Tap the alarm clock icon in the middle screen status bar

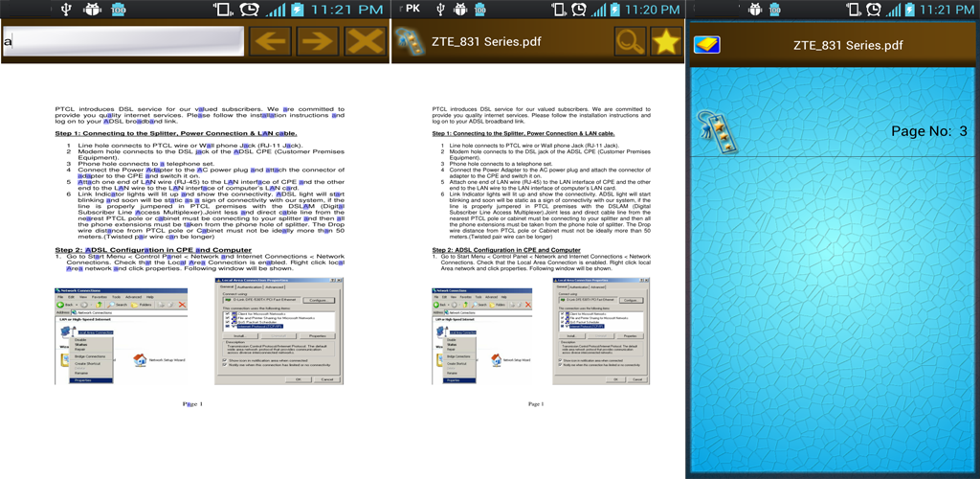pos(579,10)
